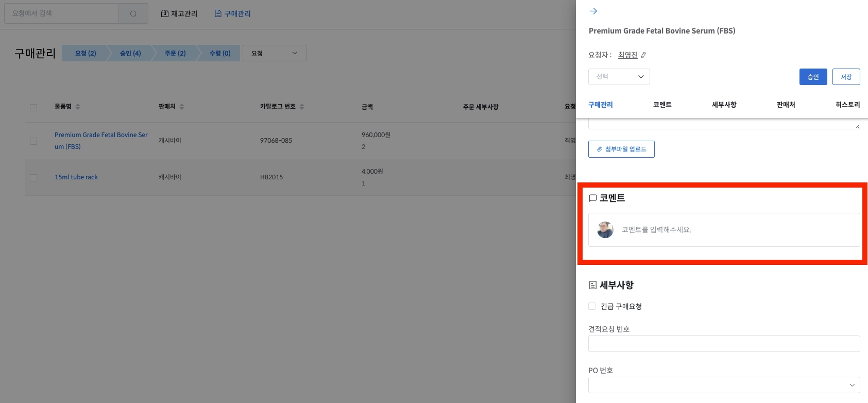This screenshot has height=403, width=868.
Task: Switch to the 구매관리 tab in panel
Action: (x=601, y=105)
